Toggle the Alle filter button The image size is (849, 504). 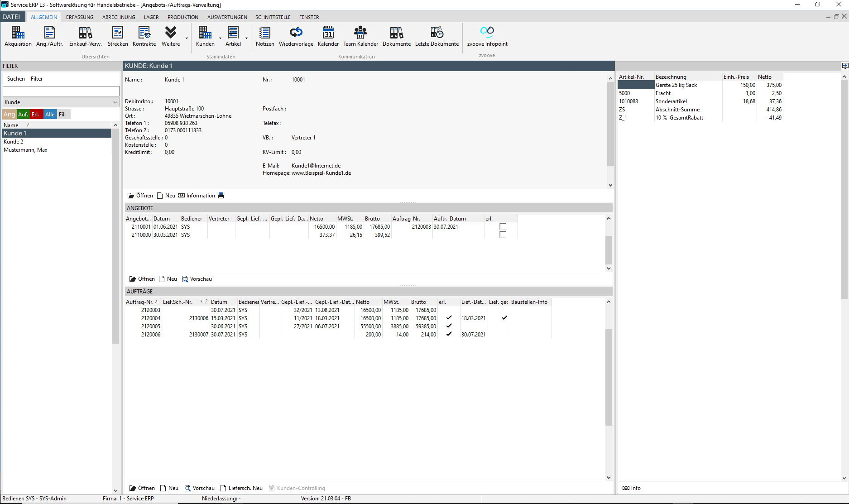click(x=50, y=115)
